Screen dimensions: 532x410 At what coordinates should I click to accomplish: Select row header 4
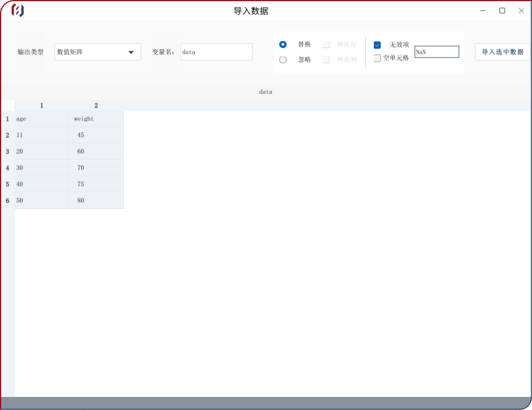pyautogui.click(x=8, y=168)
